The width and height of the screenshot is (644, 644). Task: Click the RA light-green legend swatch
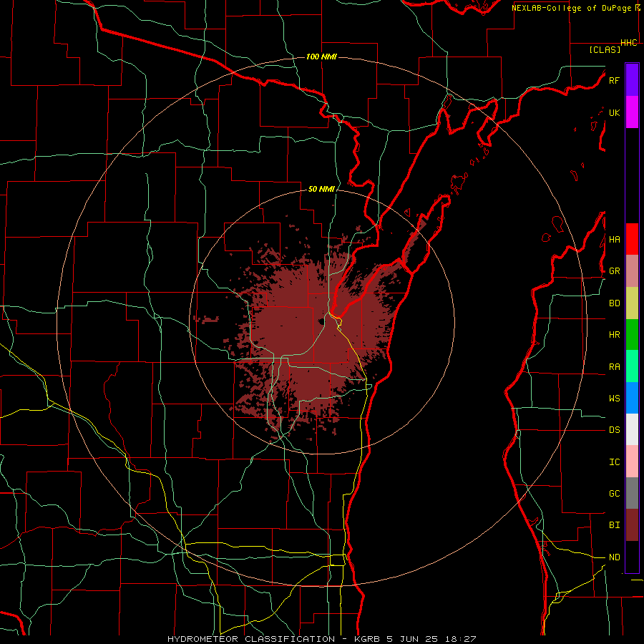(x=632, y=366)
